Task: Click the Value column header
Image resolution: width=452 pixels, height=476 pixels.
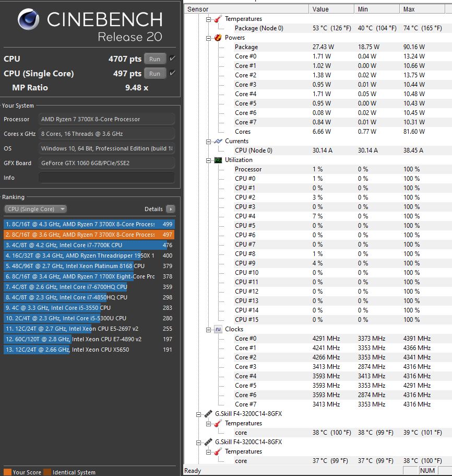Action: point(331,9)
